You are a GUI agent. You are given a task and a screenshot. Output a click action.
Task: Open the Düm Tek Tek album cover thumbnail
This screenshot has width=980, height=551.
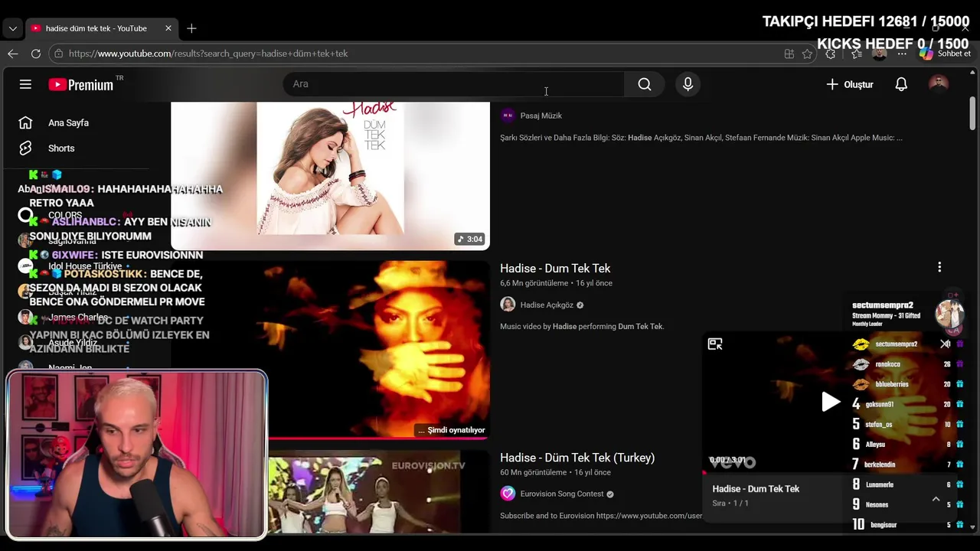[x=330, y=174]
